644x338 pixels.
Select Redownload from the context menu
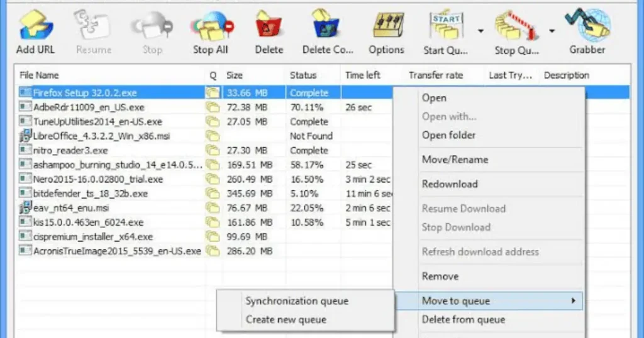tap(450, 184)
